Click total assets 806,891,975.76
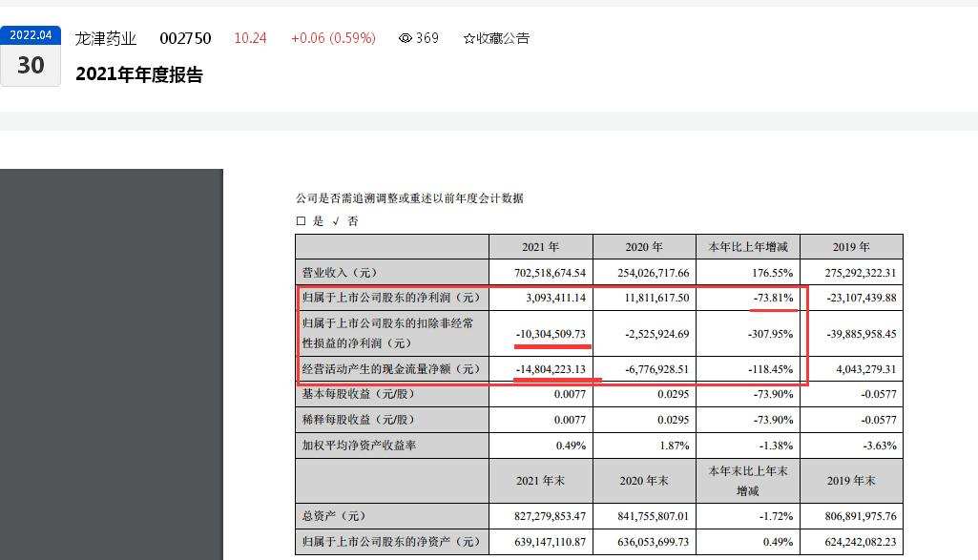978x560 pixels. coord(860,516)
